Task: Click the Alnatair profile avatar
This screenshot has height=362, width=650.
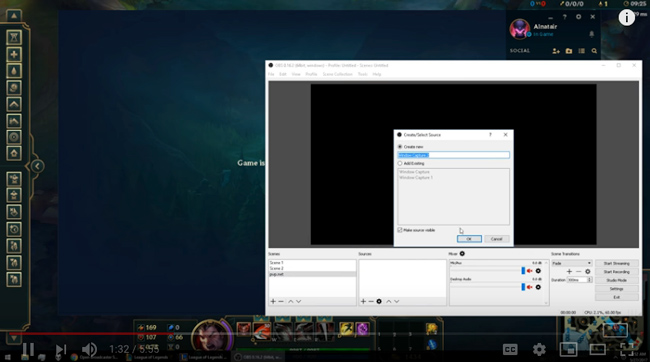Action: click(519, 29)
